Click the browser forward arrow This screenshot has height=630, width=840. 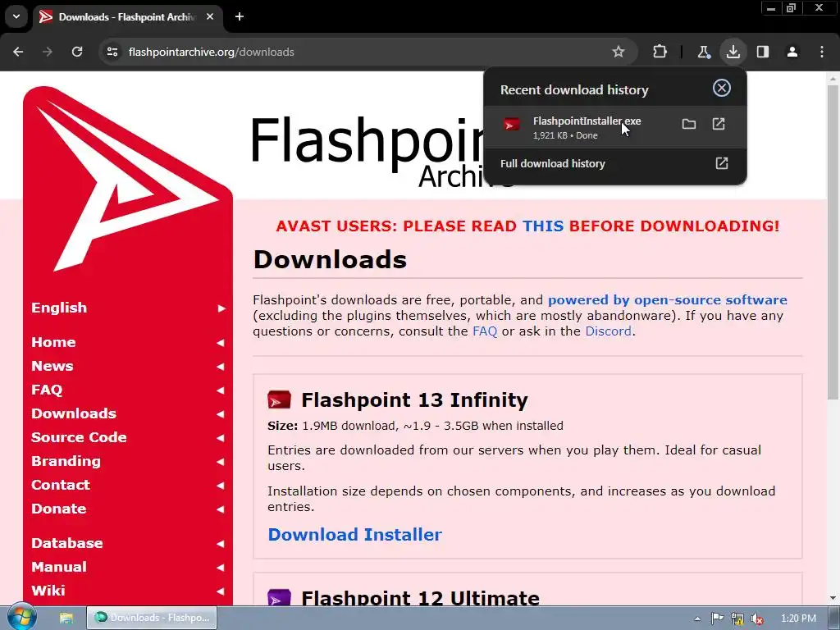tap(48, 52)
